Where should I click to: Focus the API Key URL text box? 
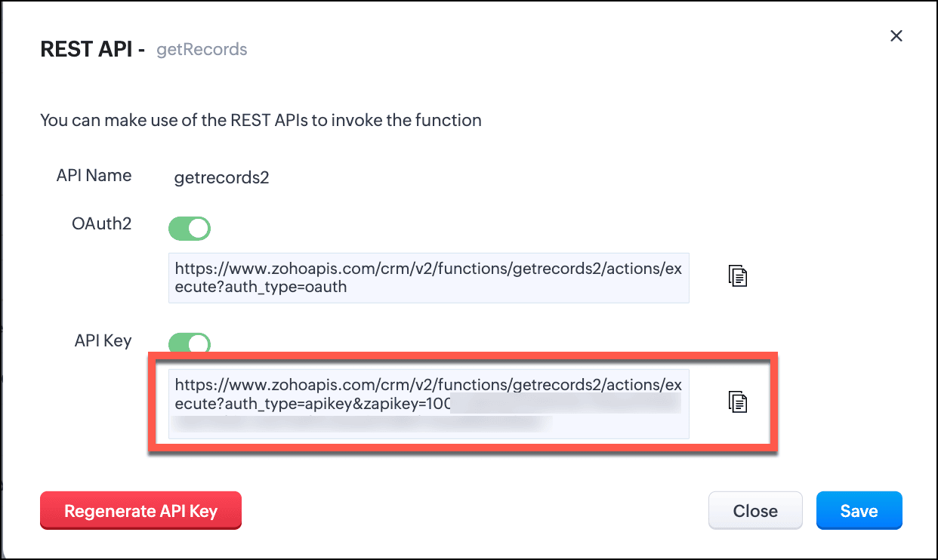click(429, 404)
